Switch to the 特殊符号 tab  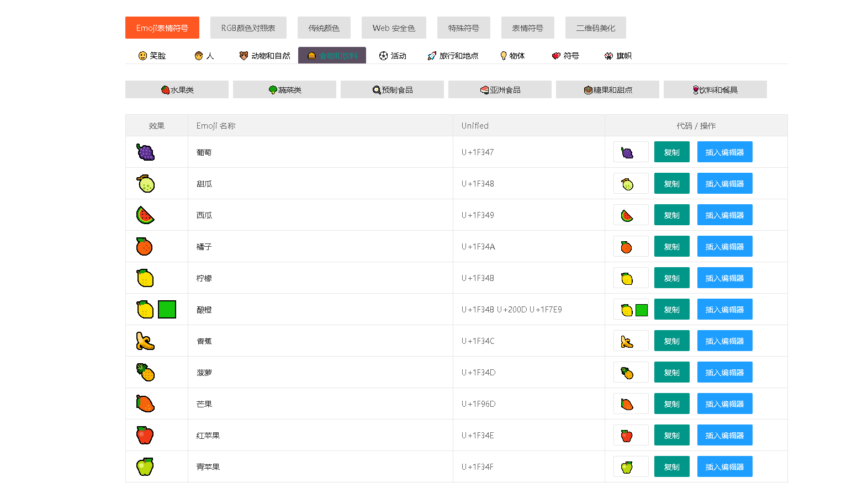pos(464,28)
